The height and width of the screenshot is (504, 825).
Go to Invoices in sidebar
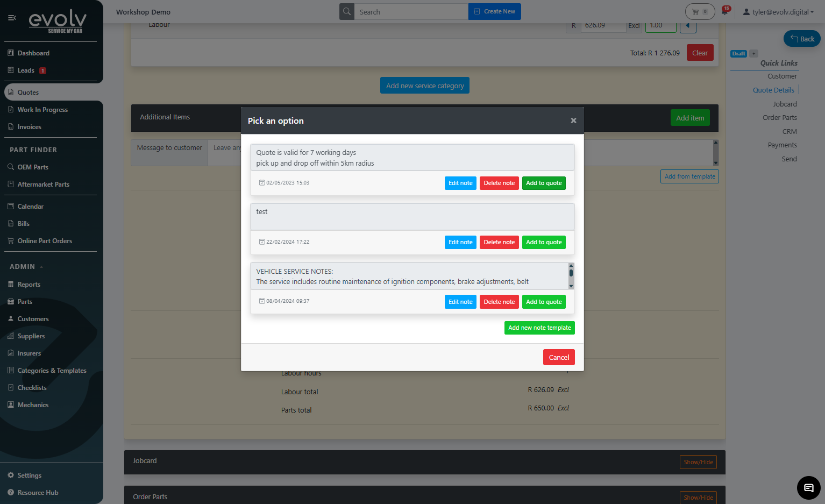coord(29,126)
